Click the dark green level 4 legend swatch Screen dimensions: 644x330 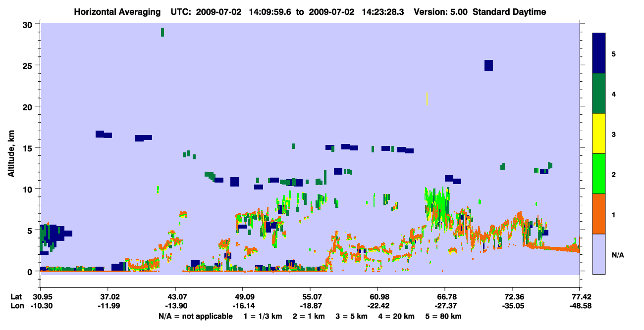[599, 94]
